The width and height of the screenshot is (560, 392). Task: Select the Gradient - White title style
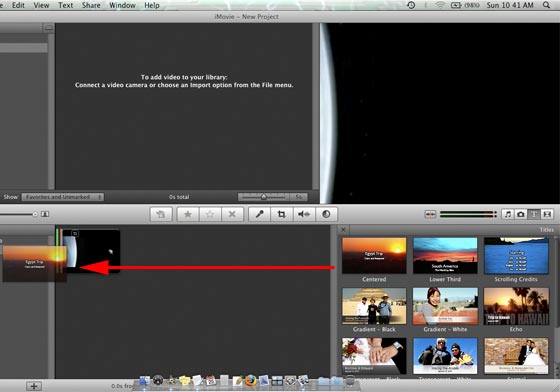[445, 306]
